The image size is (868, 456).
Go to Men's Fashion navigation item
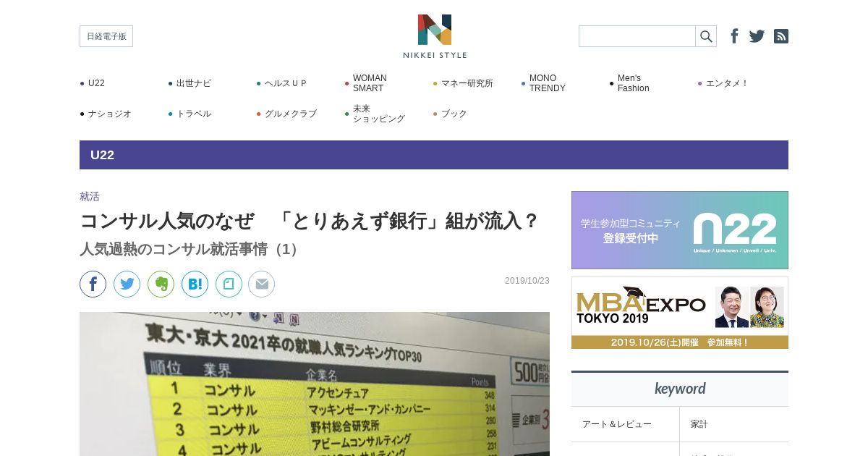[634, 83]
